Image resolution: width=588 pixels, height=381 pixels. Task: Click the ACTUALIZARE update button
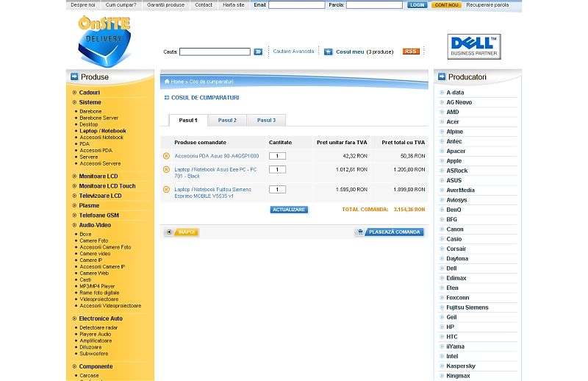pos(289,210)
